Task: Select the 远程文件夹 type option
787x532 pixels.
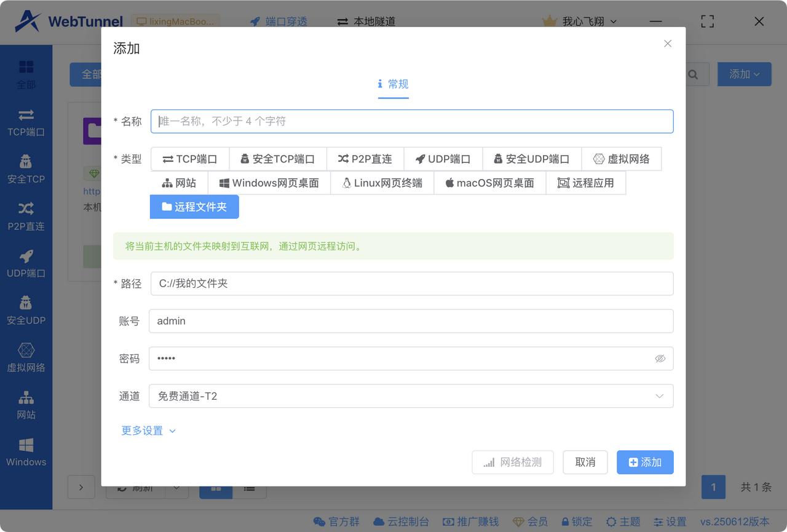Action: tap(194, 207)
